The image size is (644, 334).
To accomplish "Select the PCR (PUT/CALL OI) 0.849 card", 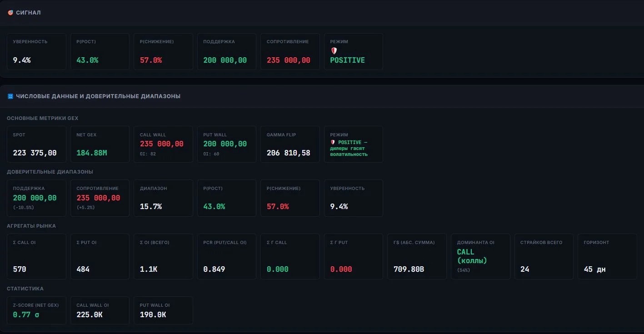I will [x=227, y=256].
